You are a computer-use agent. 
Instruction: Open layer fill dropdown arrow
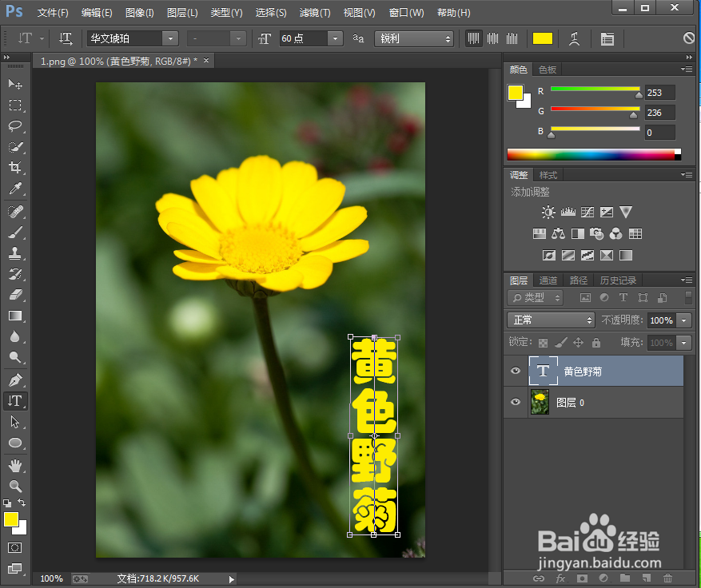coord(683,343)
